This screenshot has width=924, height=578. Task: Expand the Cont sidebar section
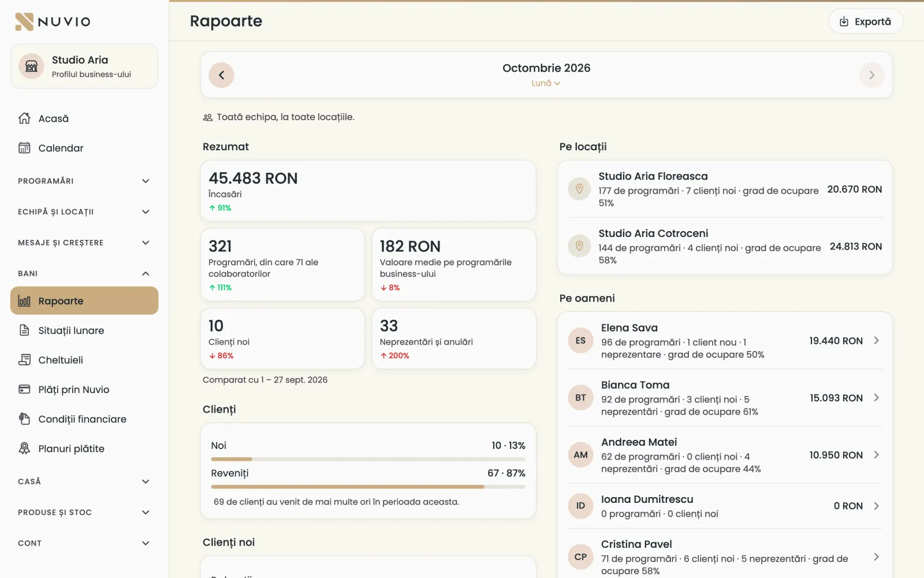click(84, 543)
